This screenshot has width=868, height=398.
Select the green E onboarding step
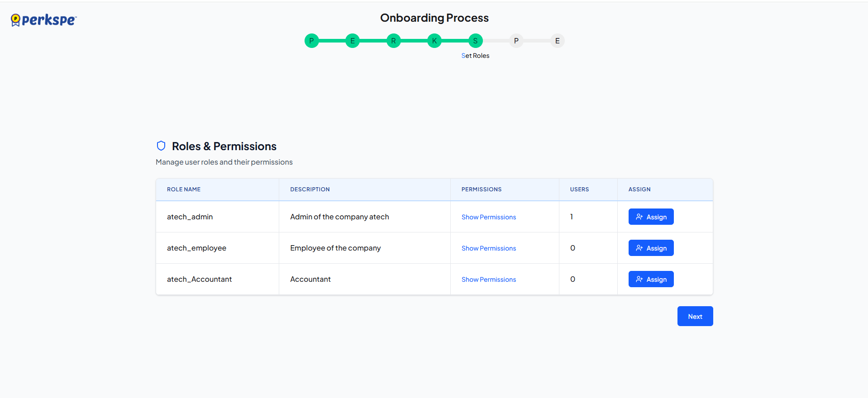coord(352,41)
